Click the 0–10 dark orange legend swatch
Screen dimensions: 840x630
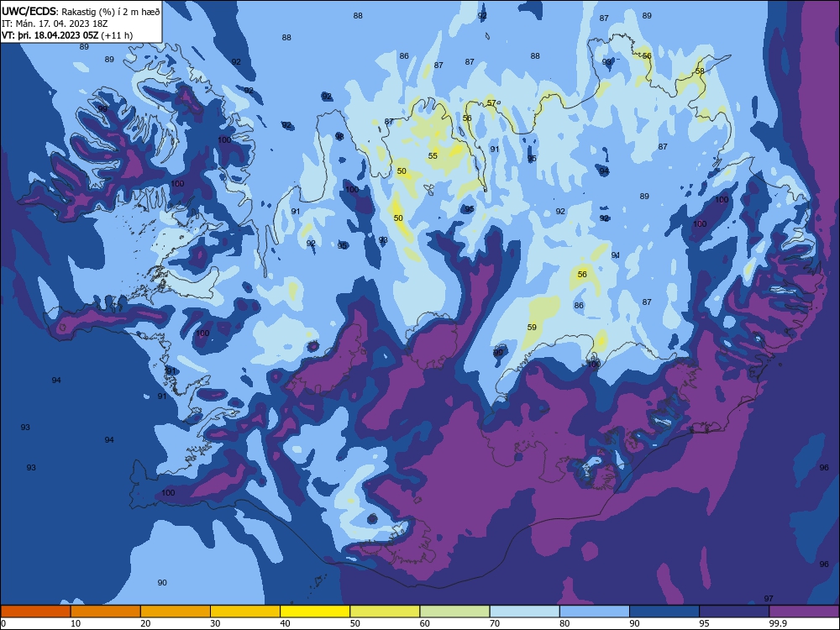(35, 612)
